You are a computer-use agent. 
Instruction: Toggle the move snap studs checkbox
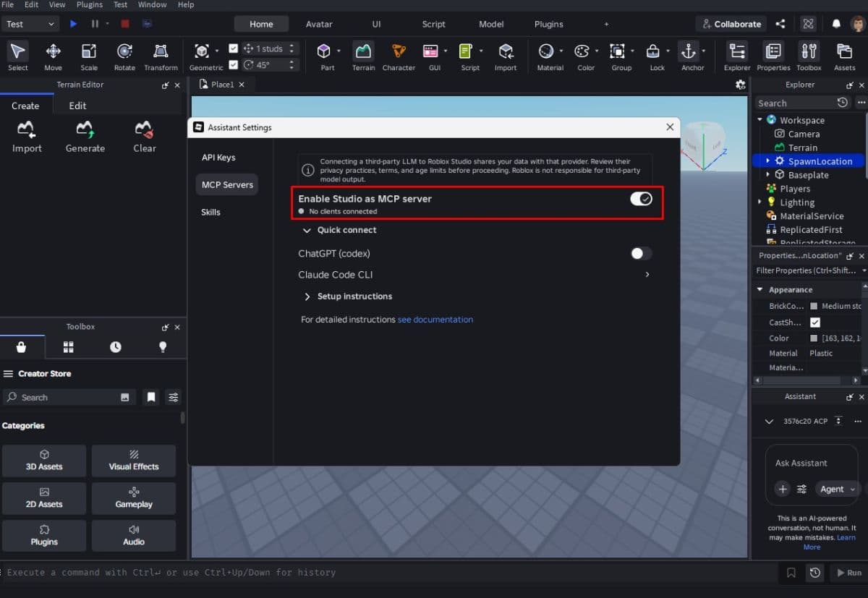233,48
